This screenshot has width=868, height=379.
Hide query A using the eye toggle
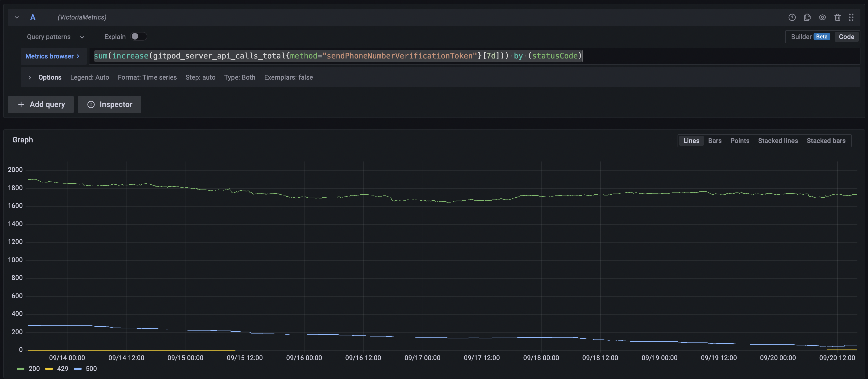pos(822,17)
